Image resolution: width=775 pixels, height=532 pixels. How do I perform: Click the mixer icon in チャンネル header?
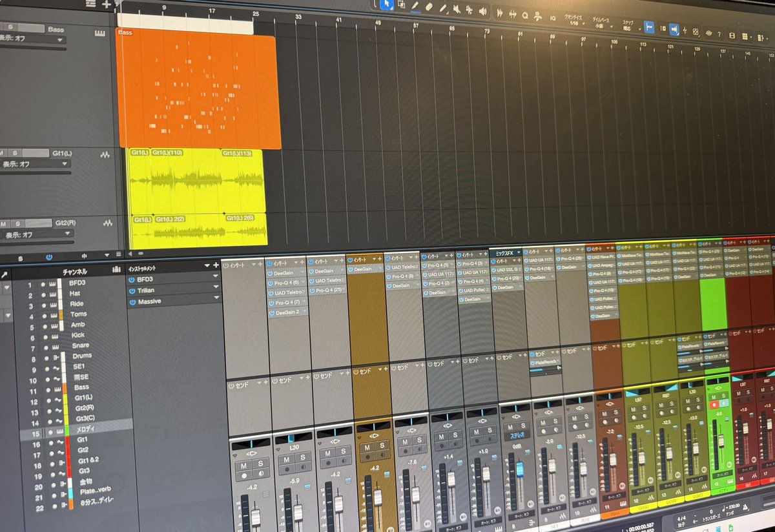tap(116, 270)
